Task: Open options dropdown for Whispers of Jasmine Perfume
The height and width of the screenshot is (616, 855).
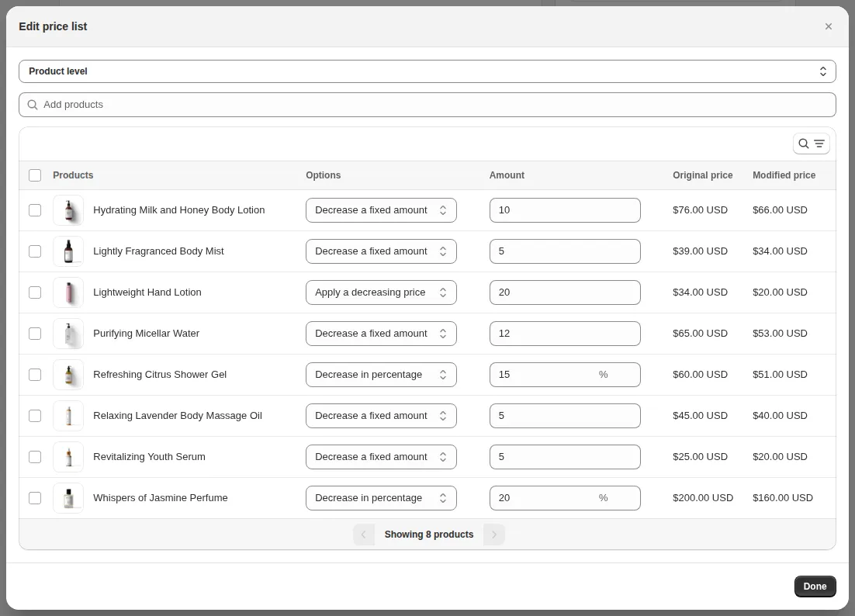Action: 381,498
